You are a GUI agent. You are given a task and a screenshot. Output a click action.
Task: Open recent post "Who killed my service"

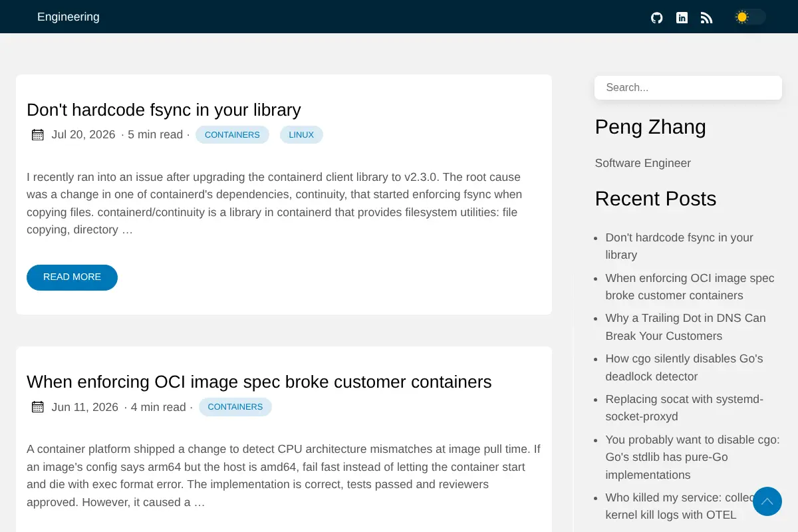tap(678, 506)
